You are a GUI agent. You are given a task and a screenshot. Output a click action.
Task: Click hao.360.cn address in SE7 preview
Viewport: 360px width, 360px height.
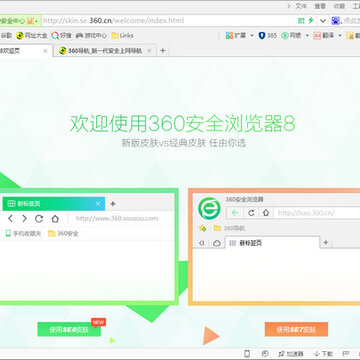306,213
